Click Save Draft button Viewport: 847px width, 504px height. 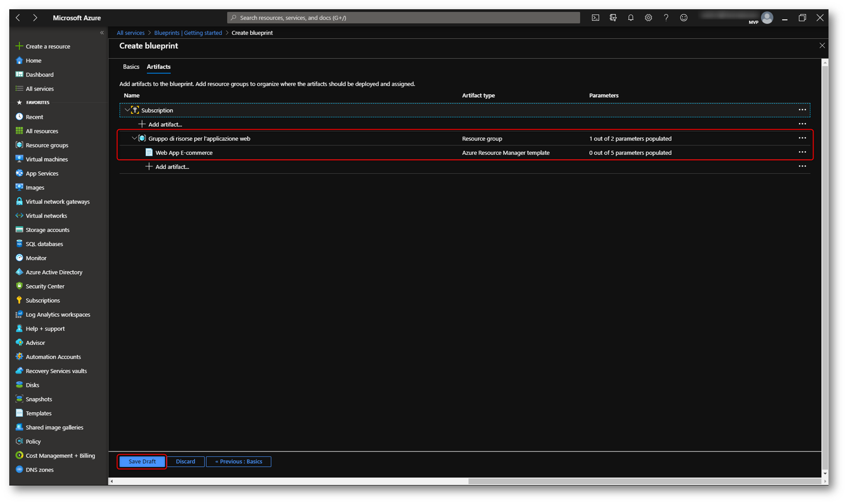click(142, 461)
